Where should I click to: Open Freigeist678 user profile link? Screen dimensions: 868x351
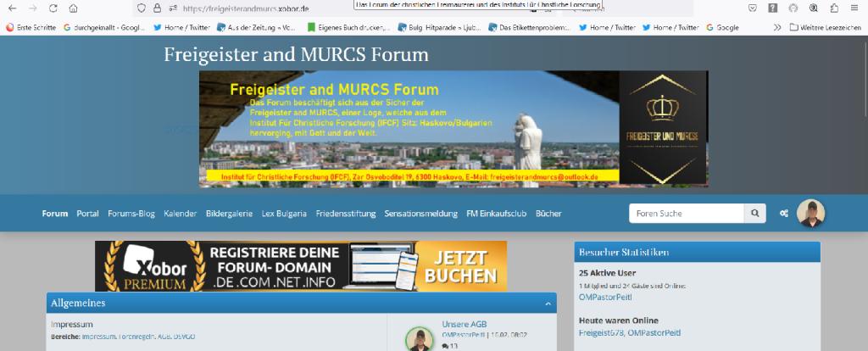point(601,333)
